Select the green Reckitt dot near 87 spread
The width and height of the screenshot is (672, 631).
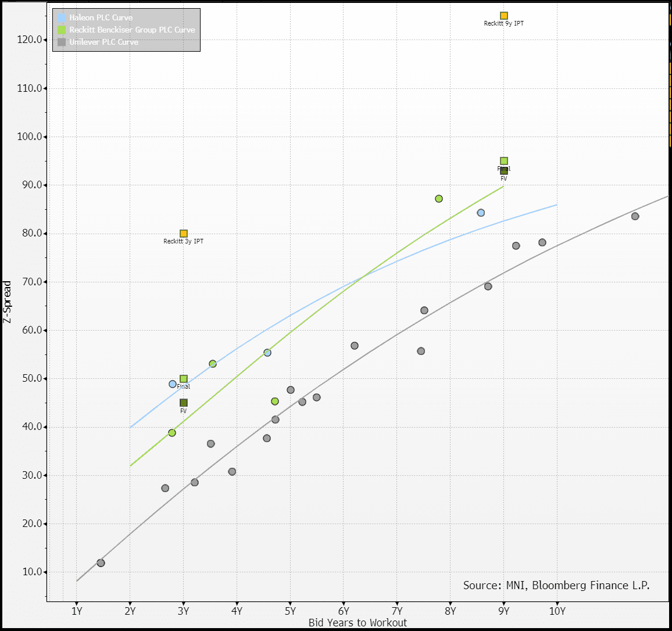439,199
